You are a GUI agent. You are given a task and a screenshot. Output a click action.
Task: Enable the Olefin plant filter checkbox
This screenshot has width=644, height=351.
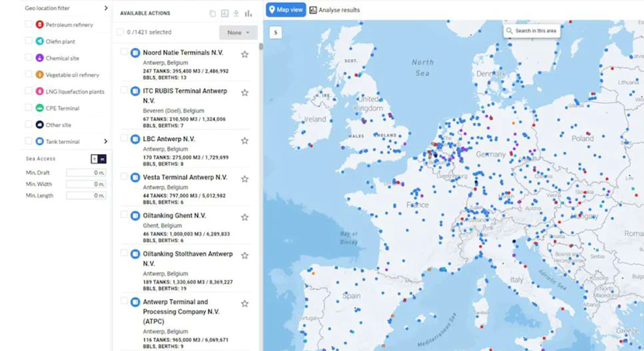(29, 40)
